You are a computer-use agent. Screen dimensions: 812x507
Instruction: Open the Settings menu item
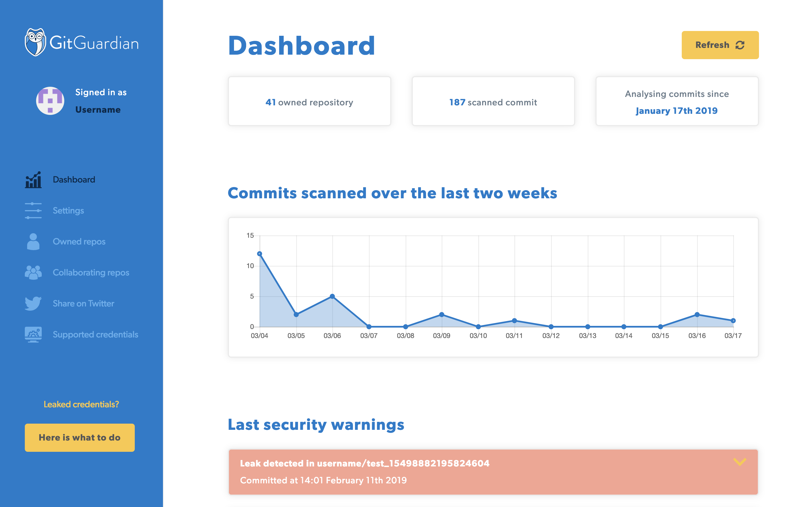[68, 211]
